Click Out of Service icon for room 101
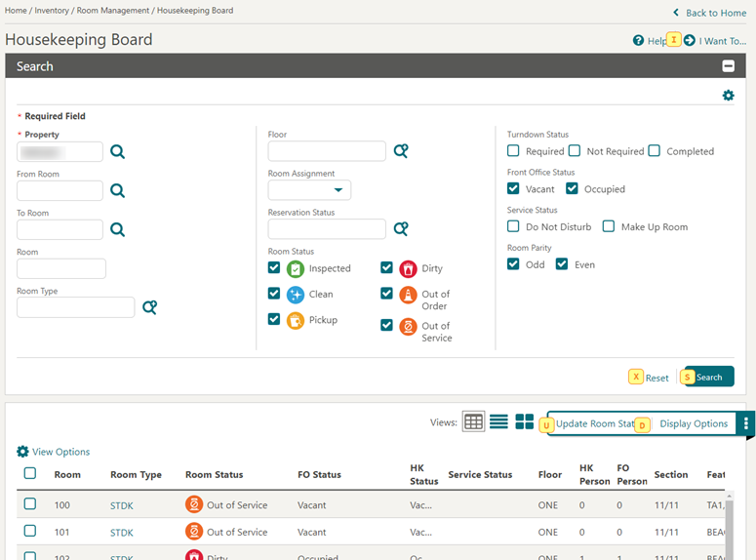756x560 pixels. point(194,532)
